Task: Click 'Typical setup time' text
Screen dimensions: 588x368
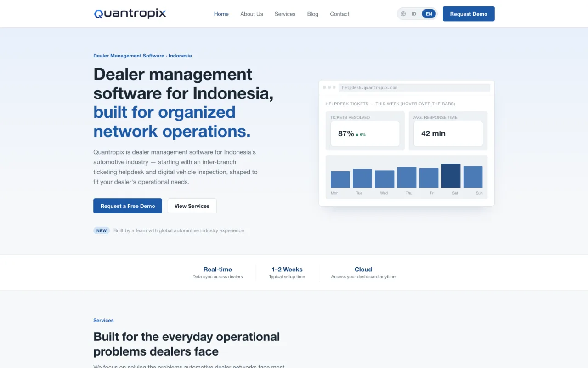Action: pyautogui.click(x=287, y=277)
